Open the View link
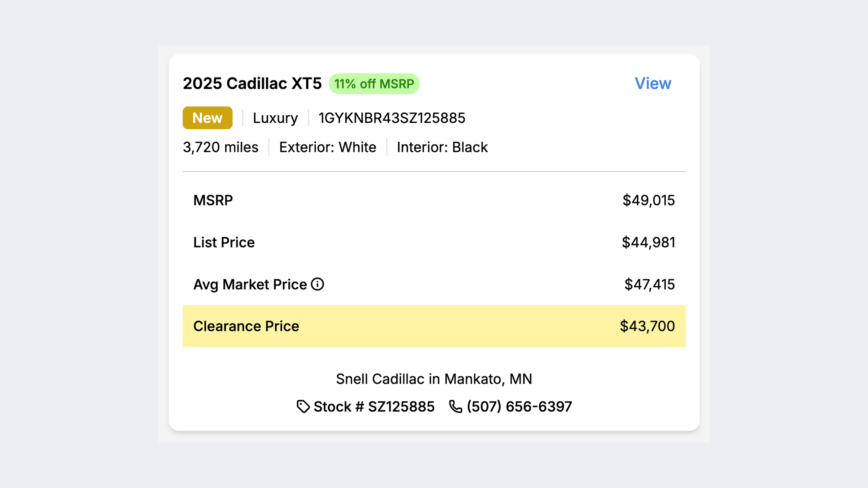Image resolution: width=868 pixels, height=488 pixels. [x=653, y=83]
